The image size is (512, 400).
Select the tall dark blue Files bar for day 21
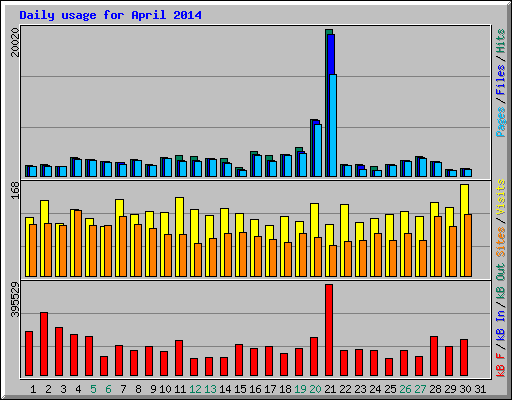click(x=331, y=54)
